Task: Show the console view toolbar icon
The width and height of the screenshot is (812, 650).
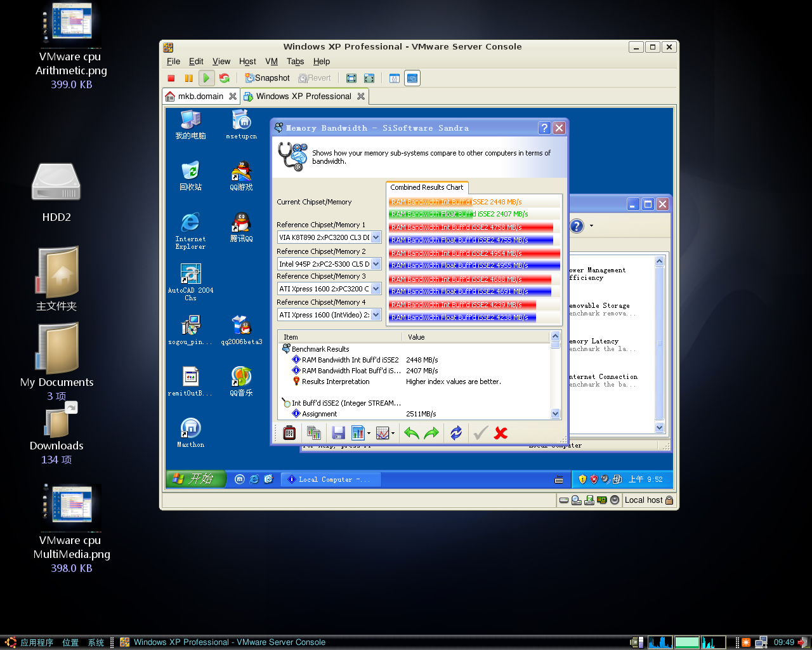Action: [x=412, y=78]
